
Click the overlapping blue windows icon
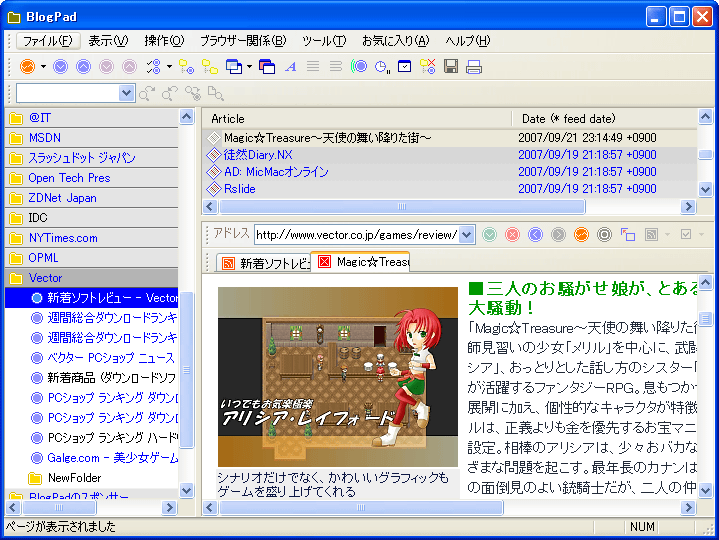tap(234, 67)
